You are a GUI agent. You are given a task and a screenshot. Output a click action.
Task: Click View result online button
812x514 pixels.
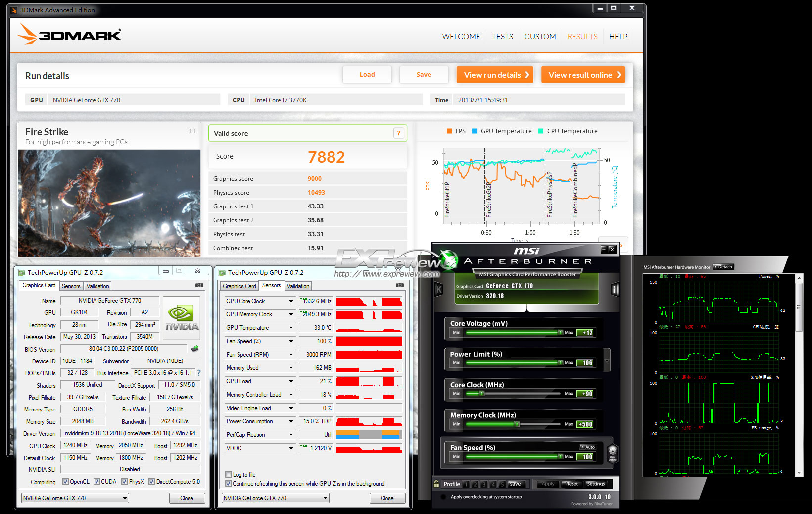583,75
